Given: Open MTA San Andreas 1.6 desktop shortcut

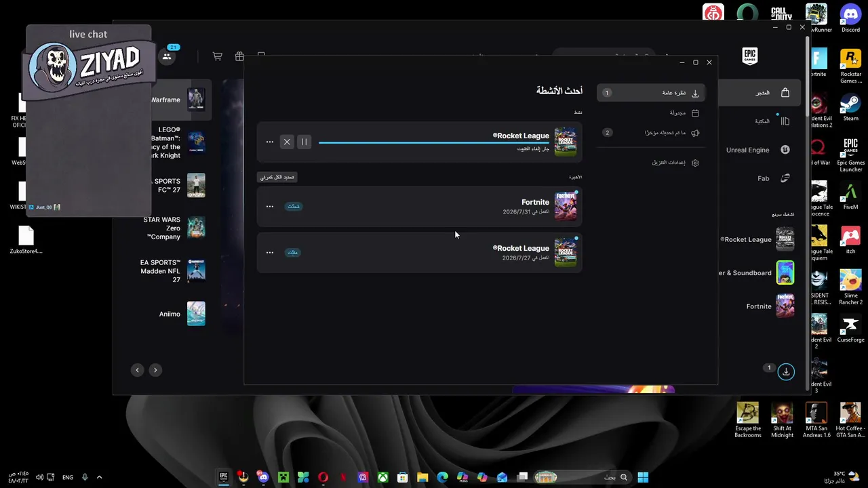Looking at the screenshot, I should click(x=816, y=420).
